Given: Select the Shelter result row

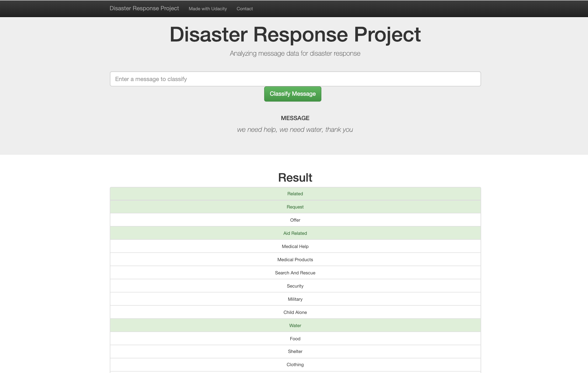Looking at the screenshot, I should tap(295, 352).
